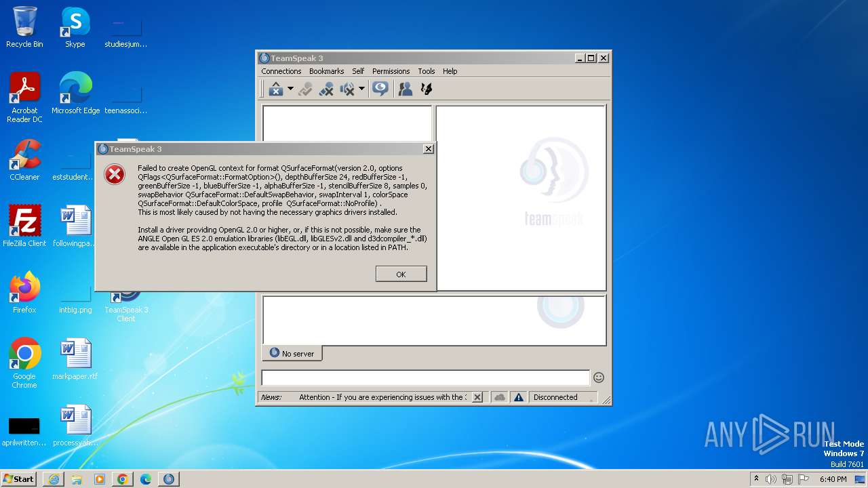The height and width of the screenshot is (488, 868).
Task: Open FileZilla Client desktop shortcut
Action: (24, 226)
